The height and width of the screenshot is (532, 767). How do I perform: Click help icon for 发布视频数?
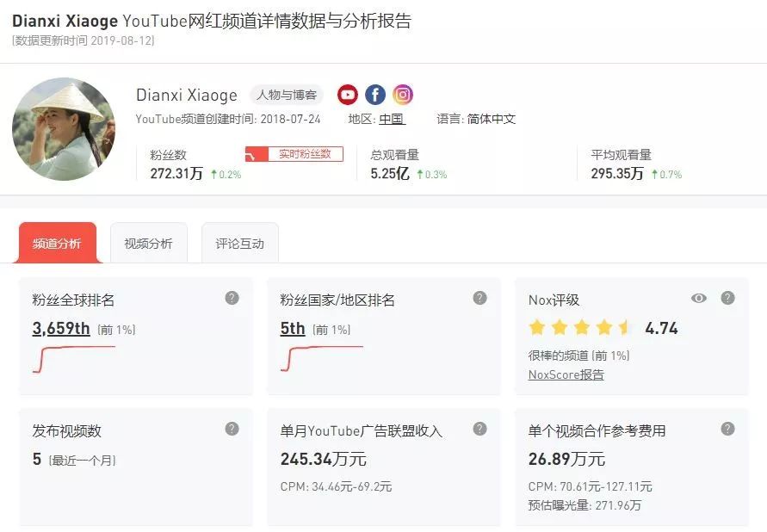[232, 429]
